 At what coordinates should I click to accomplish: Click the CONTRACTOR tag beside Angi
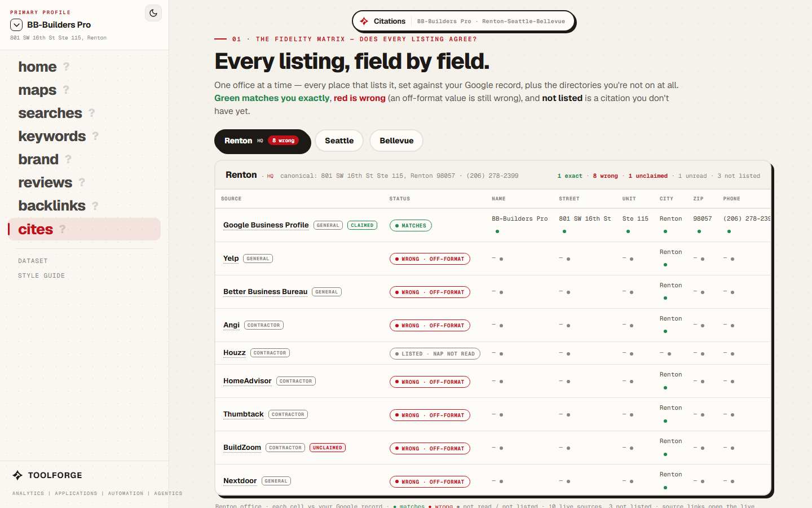coord(264,325)
